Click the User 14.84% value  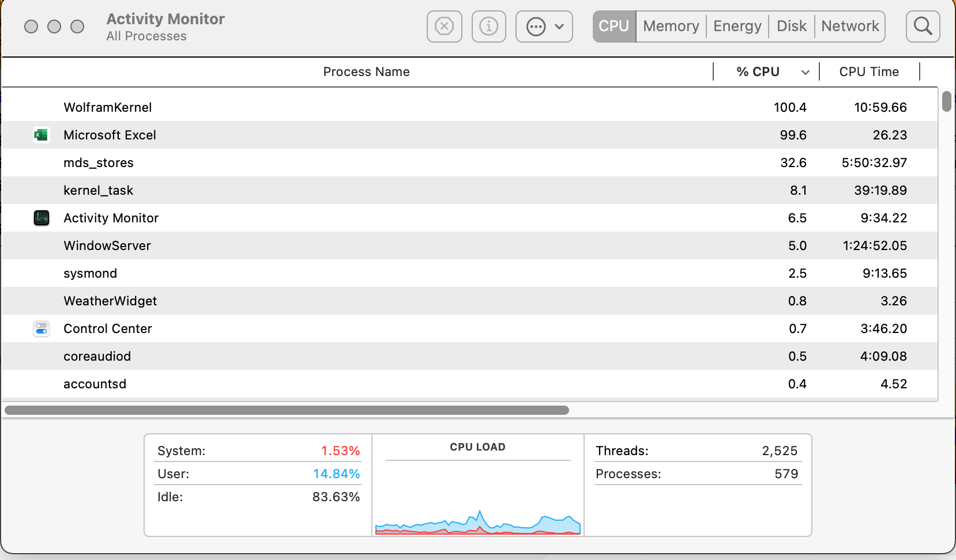pos(336,474)
